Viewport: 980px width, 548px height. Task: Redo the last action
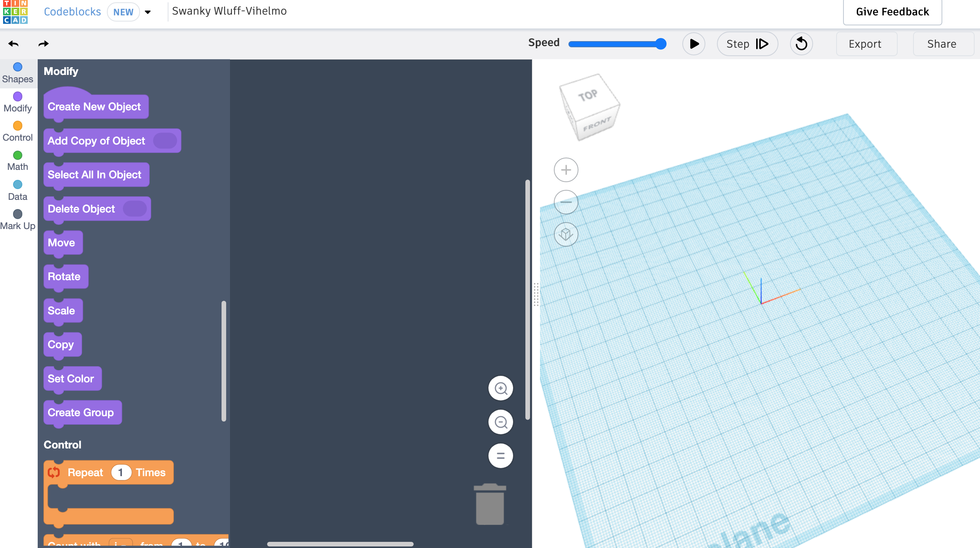pos(43,43)
